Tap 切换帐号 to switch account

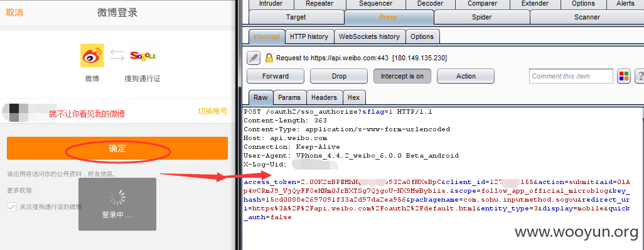pyautogui.click(x=213, y=111)
